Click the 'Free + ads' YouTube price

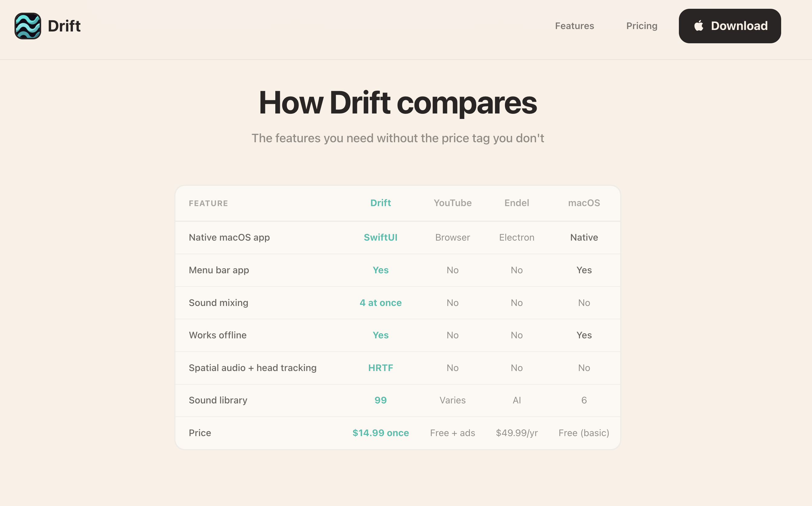[452, 433]
